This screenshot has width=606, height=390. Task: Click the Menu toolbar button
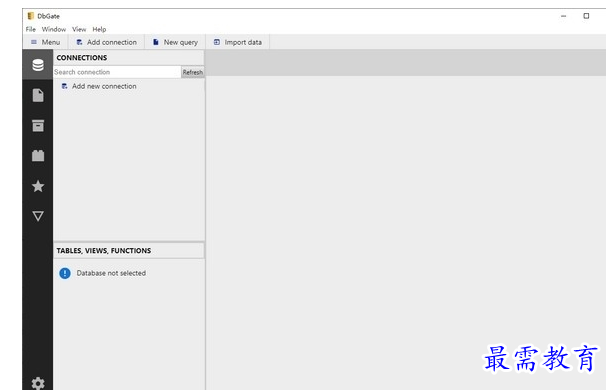tap(46, 42)
